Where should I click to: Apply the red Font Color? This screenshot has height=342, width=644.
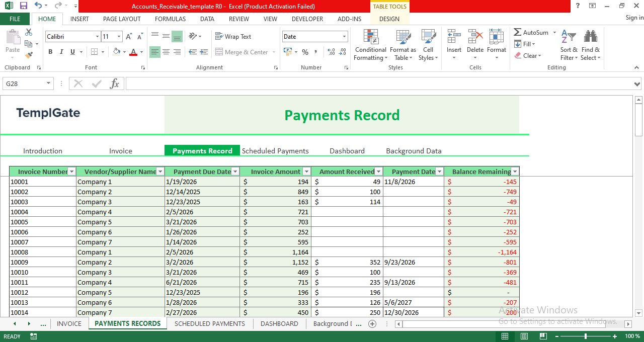(133, 52)
